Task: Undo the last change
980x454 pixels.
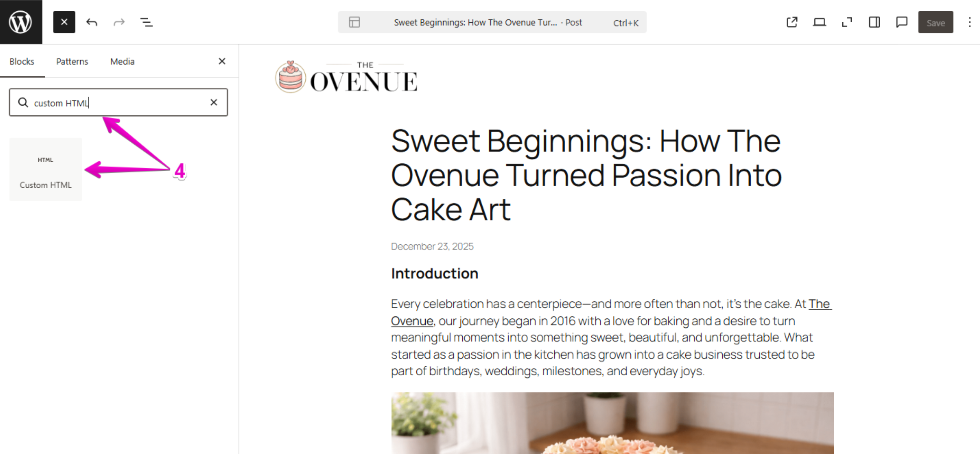Action: click(92, 22)
